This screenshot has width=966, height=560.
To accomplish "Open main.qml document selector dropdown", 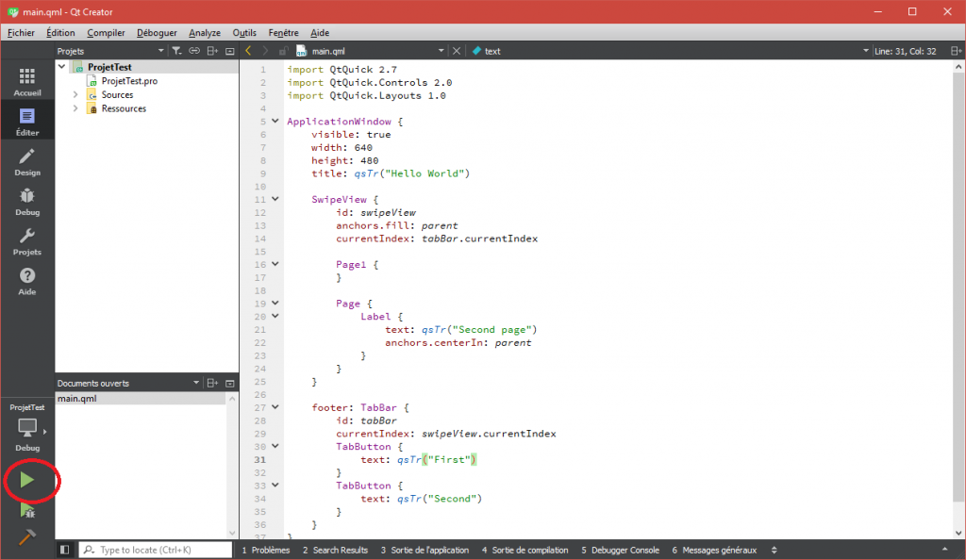I will [441, 51].
